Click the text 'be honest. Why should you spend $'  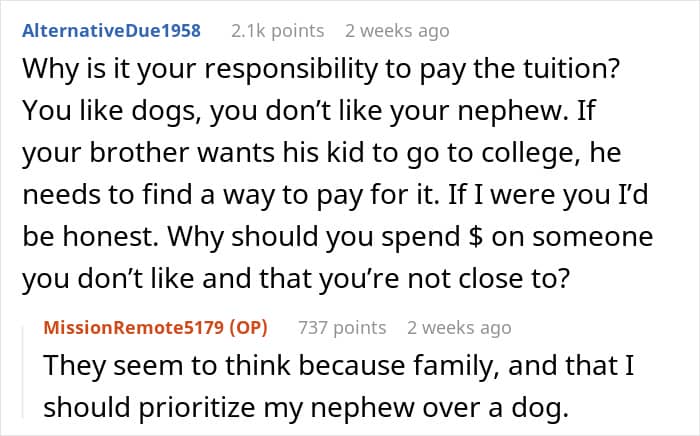pyautogui.click(x=252, y=237)
